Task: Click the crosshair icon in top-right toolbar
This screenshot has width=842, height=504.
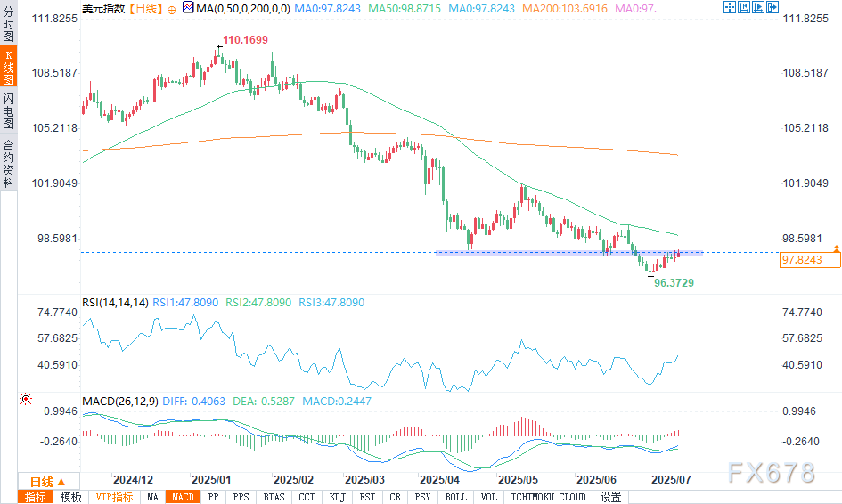Action: pos(729,7)
